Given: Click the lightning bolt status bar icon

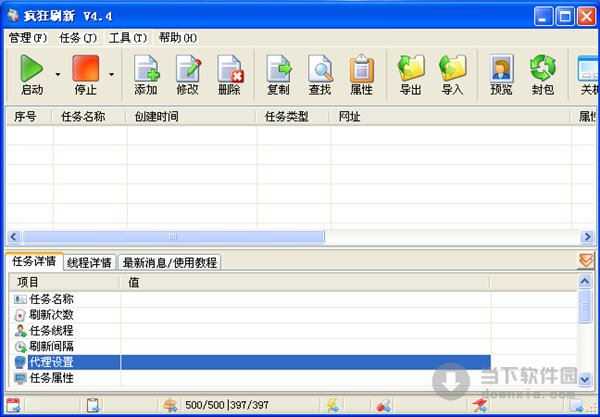Looking at the screenshot, I should click(x=332, y=405).
